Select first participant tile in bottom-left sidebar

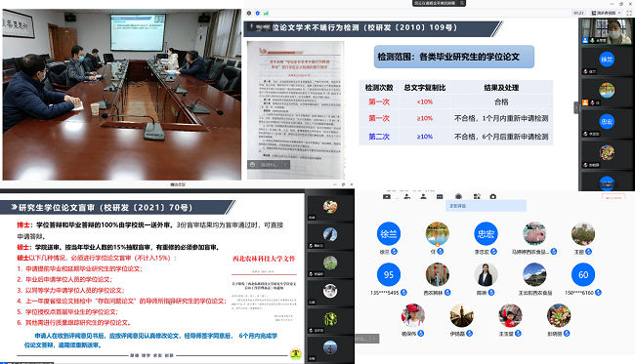(x=330, y=208)
